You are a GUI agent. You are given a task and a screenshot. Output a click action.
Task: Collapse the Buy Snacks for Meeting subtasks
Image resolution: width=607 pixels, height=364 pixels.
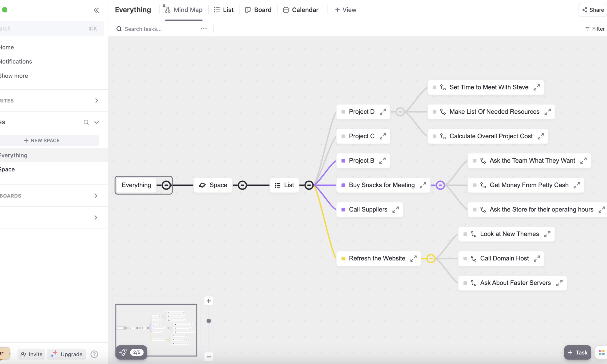pos(440,185)
